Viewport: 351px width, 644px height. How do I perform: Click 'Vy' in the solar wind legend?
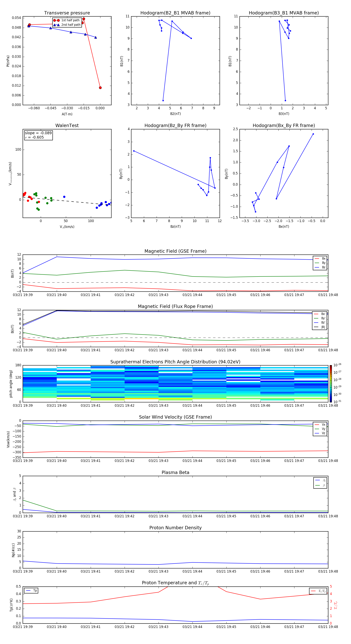324,429
